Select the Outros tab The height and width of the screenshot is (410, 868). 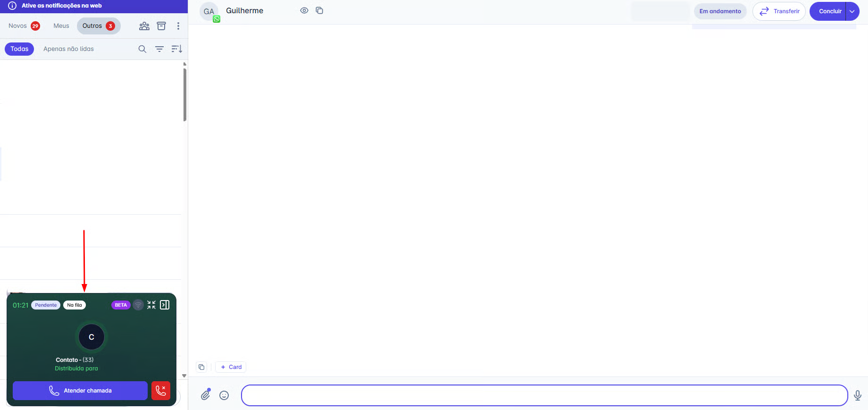click(99, 26)
